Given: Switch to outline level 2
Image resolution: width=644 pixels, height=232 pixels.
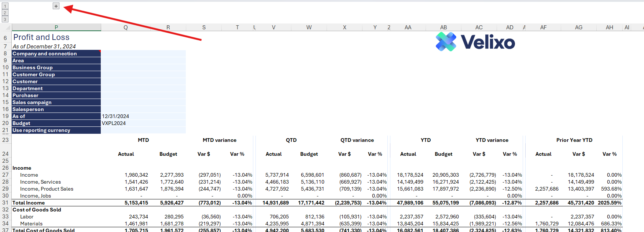Looking at the screenshot, I should [x=5, y=13].
